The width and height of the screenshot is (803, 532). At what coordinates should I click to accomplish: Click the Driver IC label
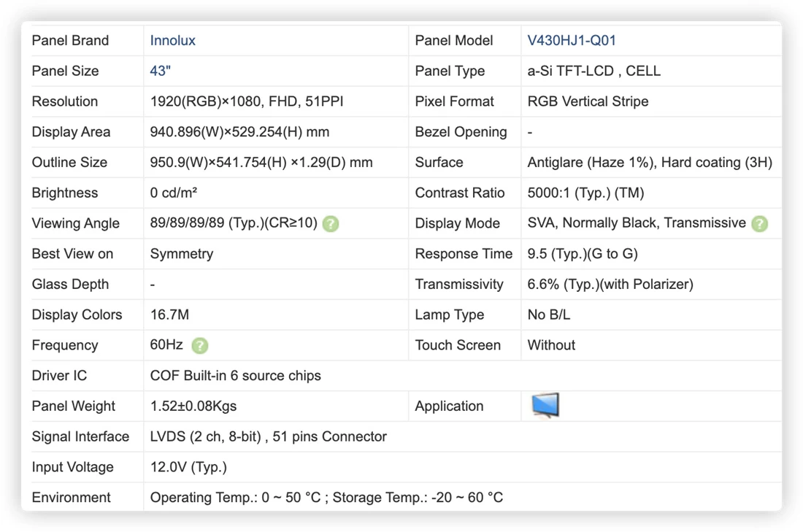pos(59,375)
